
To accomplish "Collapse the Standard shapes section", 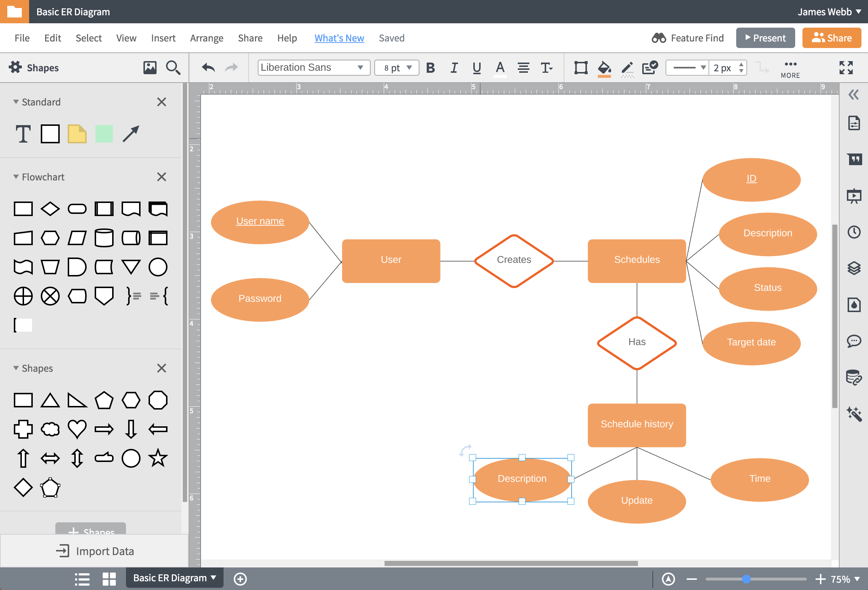I will point(15,101).
